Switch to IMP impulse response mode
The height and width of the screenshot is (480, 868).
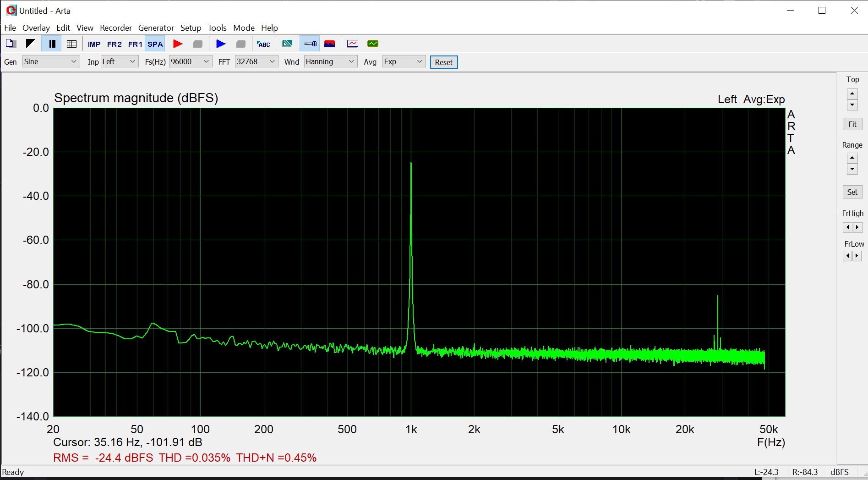94,44
